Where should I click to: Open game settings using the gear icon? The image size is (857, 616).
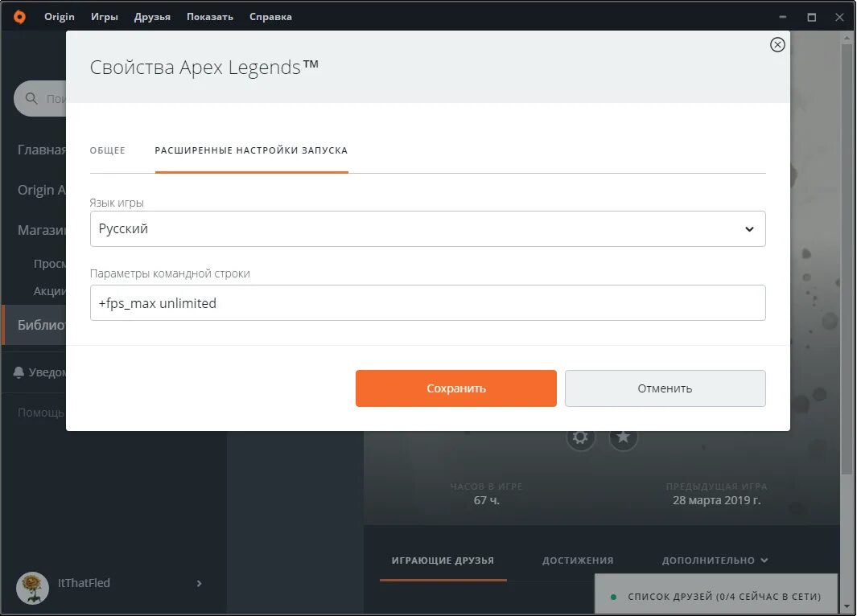point(581,437)
